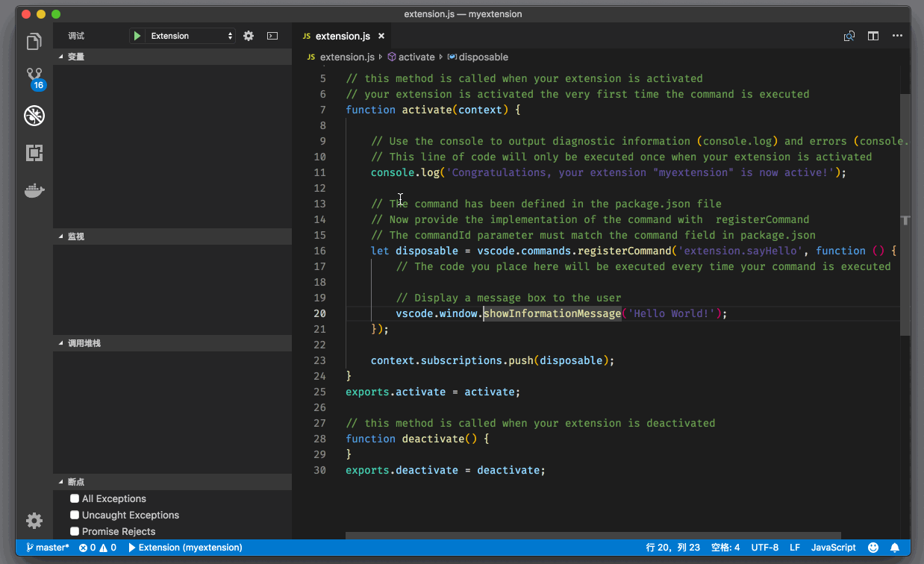This screenshot has width=924, height=564.
Task: Open the Explorer files icon
Action: click(x=34, y=42)
